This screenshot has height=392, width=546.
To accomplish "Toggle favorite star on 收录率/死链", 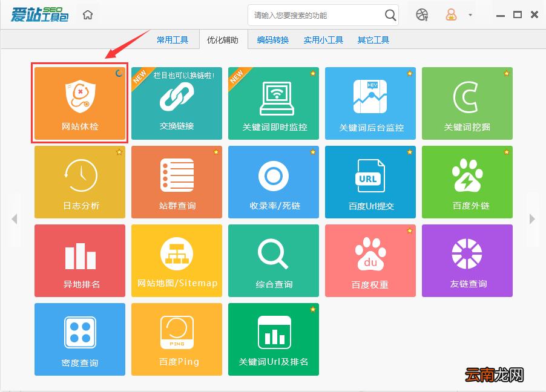I will [313, 152].
